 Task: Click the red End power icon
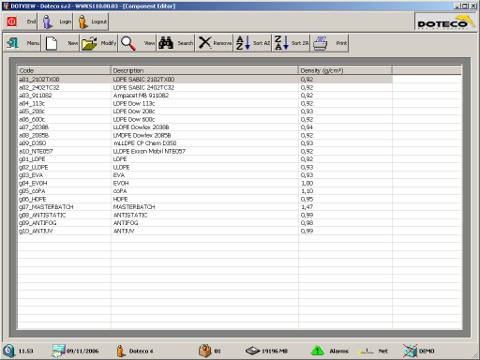pyautogui.click(x=12, y=22)
